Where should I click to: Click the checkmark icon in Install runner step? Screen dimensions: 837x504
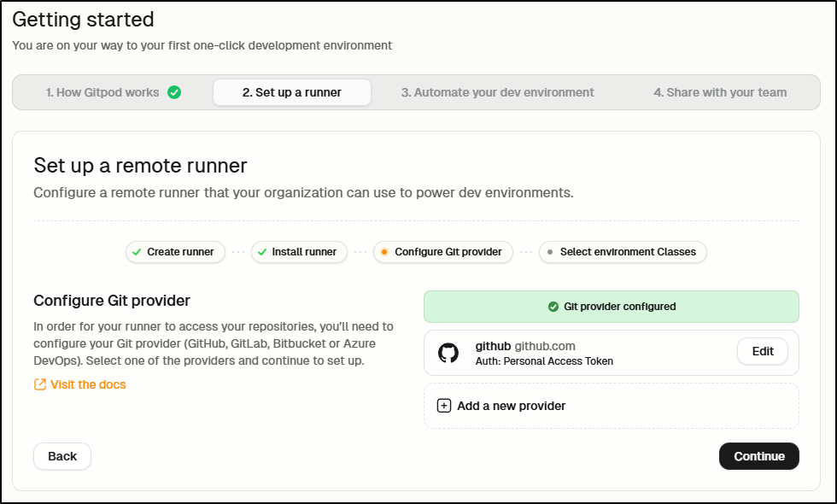[262, 252]
